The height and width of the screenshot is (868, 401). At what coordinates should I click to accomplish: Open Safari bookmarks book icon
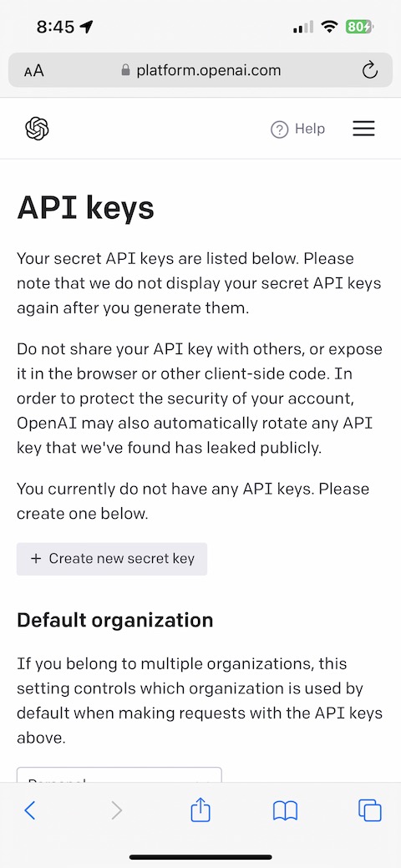(x=285, y=811)
